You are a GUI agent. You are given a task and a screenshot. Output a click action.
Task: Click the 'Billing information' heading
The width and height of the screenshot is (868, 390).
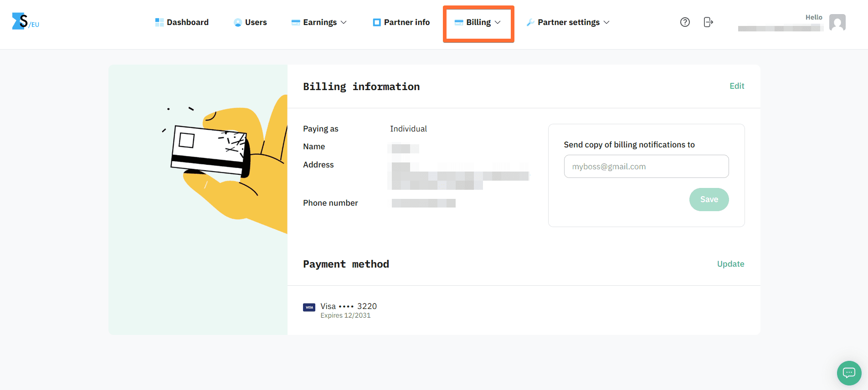click(x=361, y=86)
